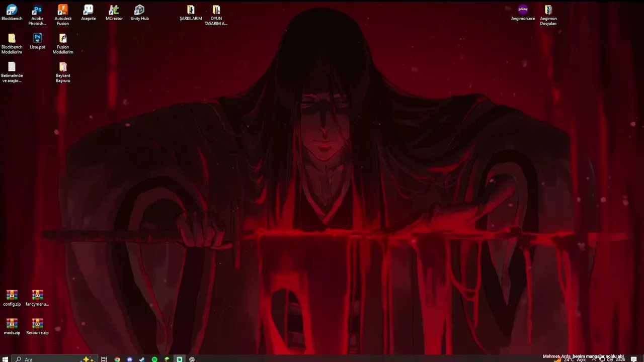Select the config.zip archive
644x362 pixels.
coord(12,298)
